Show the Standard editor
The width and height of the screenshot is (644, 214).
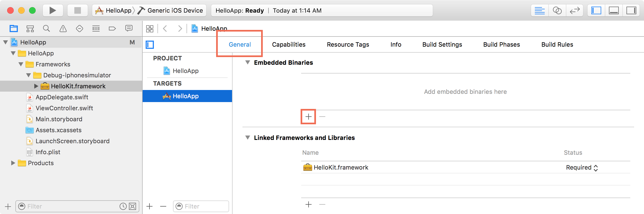pos(540,11)
